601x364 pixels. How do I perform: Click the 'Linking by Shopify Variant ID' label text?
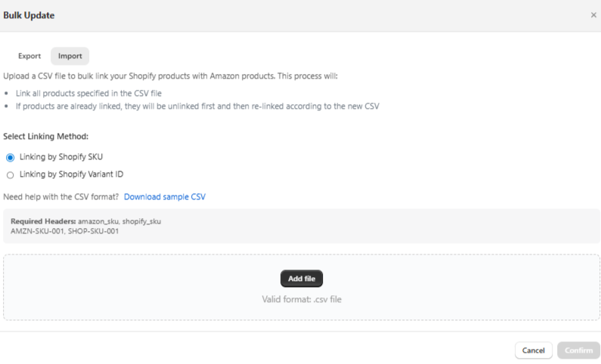[x=71, y=174]
